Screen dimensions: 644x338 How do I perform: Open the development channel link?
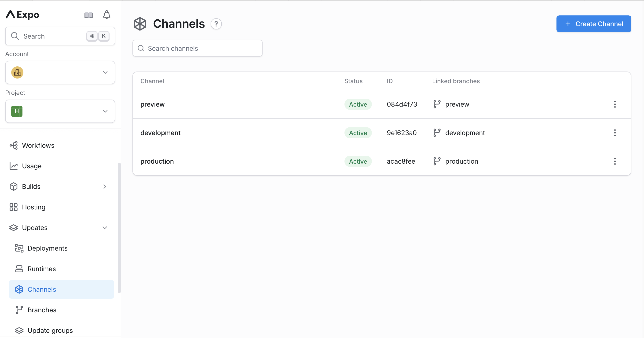pyautogui.click(x=161, y=133)
